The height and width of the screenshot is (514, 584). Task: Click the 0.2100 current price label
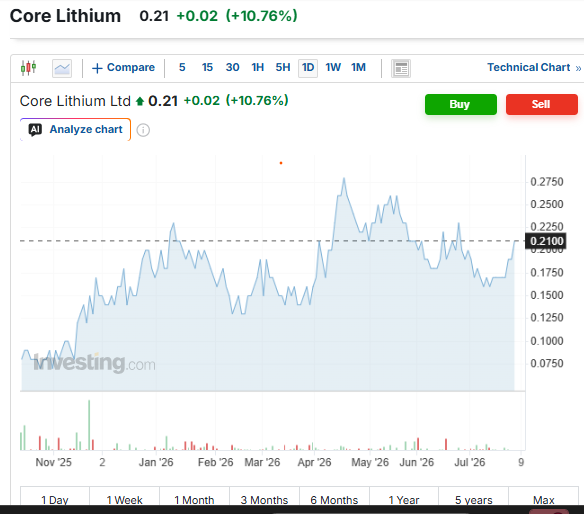[546, 241]
